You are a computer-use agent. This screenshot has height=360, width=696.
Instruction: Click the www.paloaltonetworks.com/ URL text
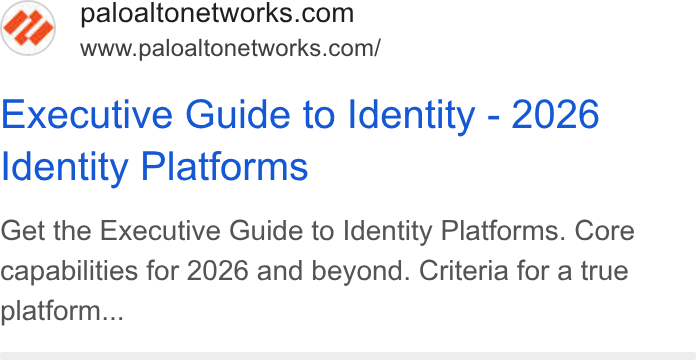pos(230,48)
